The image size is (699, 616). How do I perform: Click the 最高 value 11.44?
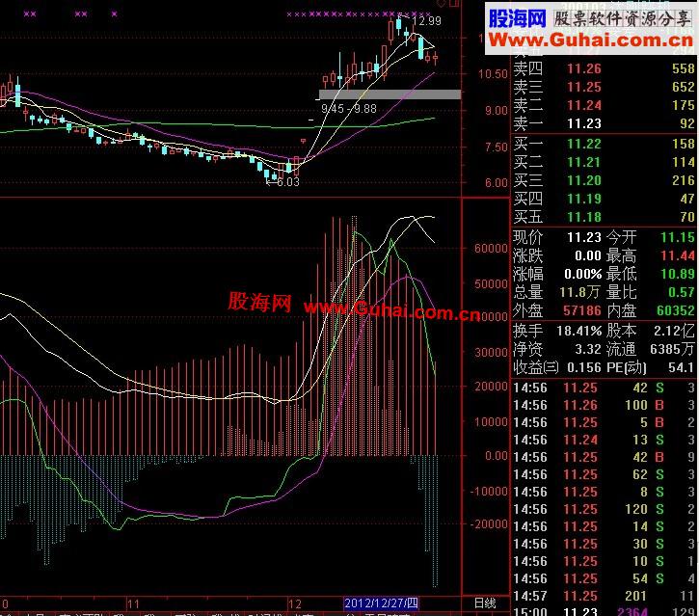pos(677,255)
